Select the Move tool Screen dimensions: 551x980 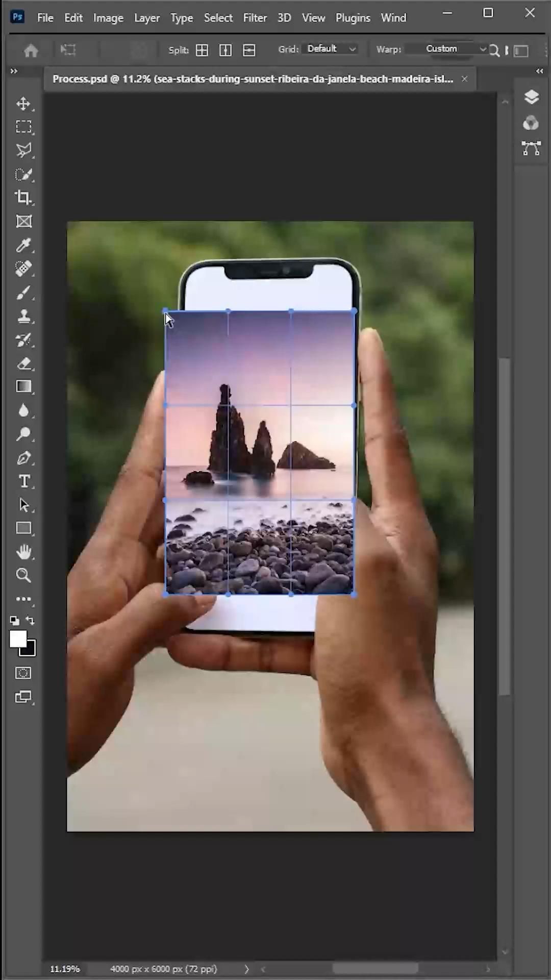coord(23,104)
